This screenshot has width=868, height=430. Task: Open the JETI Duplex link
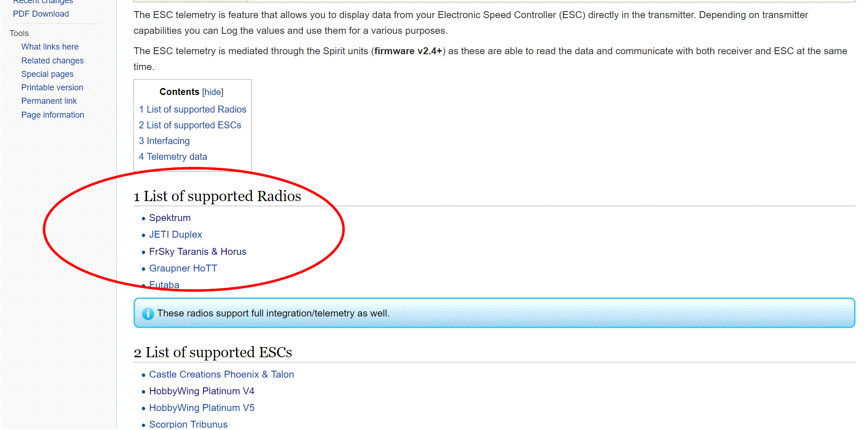[175, 234]
